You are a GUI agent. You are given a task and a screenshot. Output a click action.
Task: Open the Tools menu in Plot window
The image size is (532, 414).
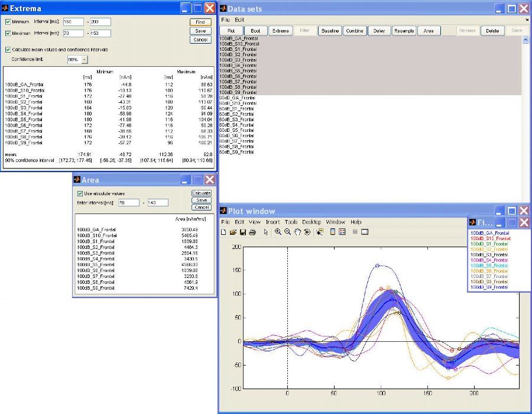[291, 222]
